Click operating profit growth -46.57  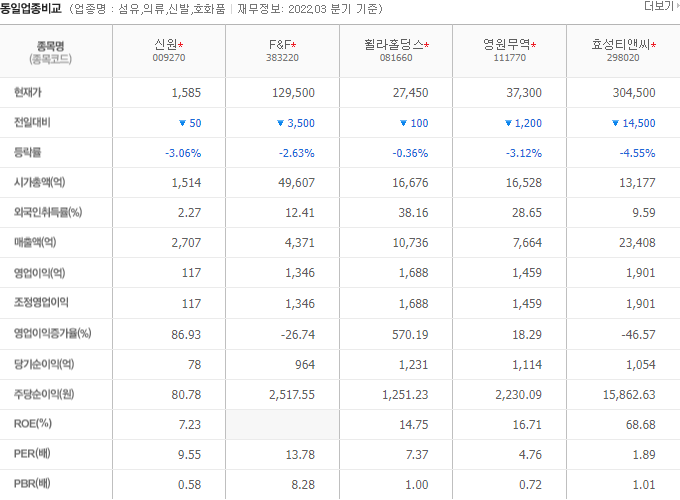click(x=638, y=335)
